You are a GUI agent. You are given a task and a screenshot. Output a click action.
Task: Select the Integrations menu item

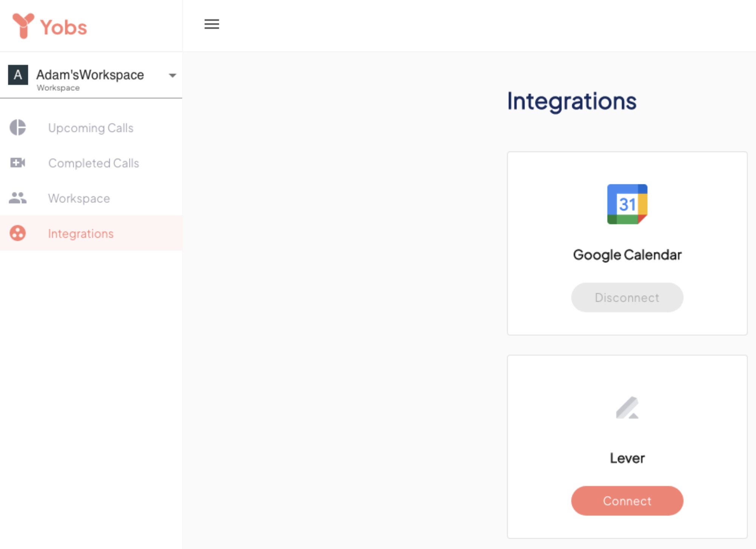pyautogui.click(x=81, y=233)
